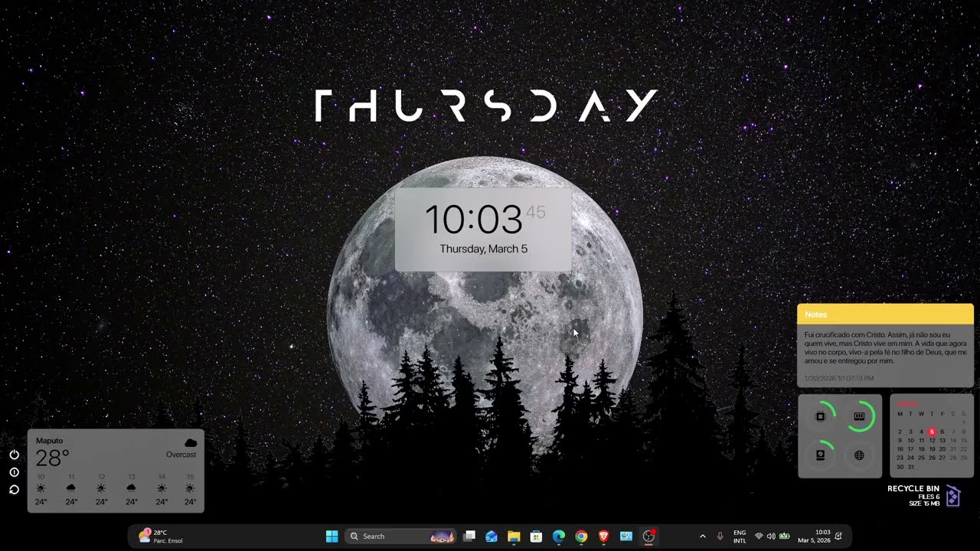Screen dimensions: 980x551
Task: Click the "Thursday, March 5" date text
Action: (483, 249)
